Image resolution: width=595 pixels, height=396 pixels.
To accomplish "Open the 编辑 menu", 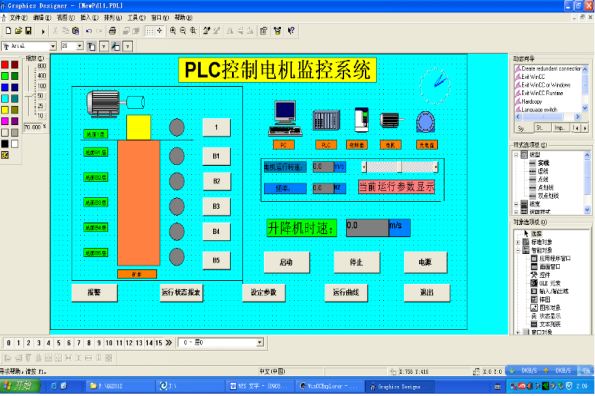I will coord(42,17).
